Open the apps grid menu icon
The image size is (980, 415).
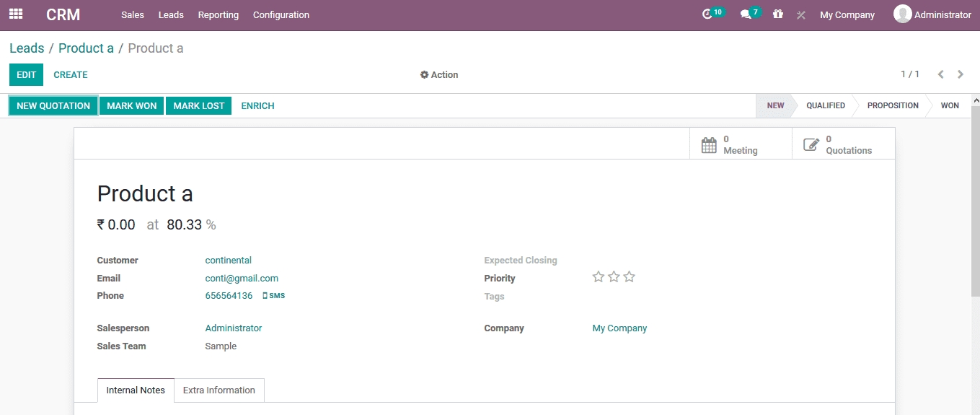(16, 14)
